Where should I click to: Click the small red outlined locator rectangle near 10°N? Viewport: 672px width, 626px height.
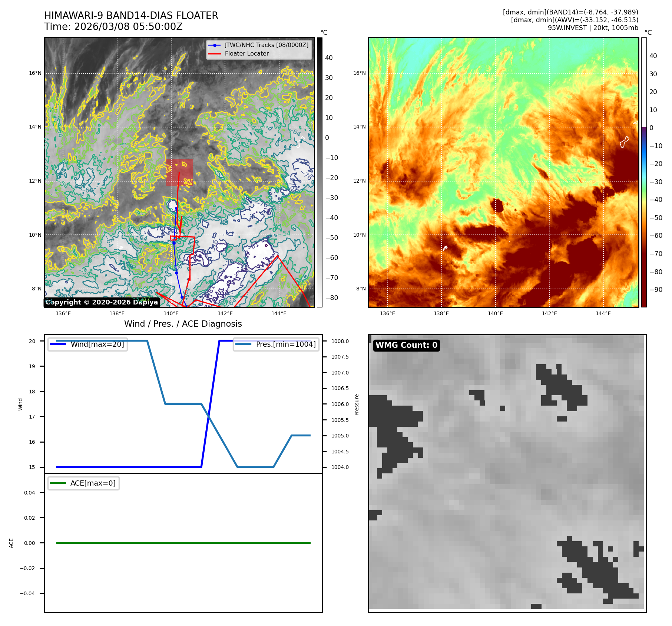point(175,238)
